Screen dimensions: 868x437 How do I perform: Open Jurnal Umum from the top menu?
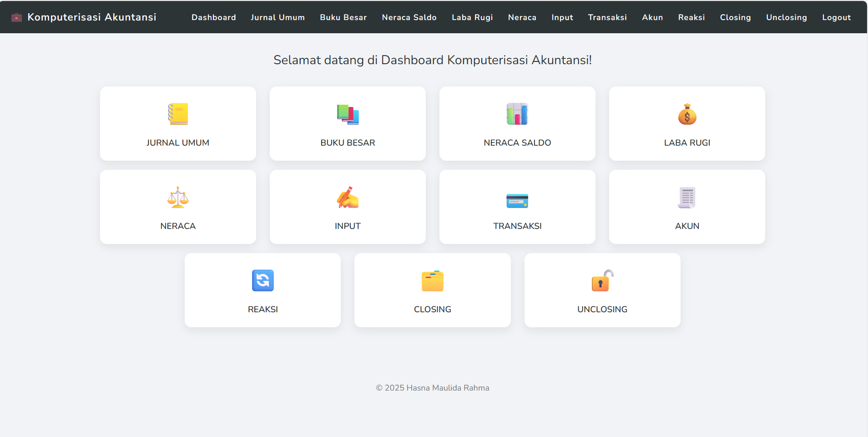[278, 17]
